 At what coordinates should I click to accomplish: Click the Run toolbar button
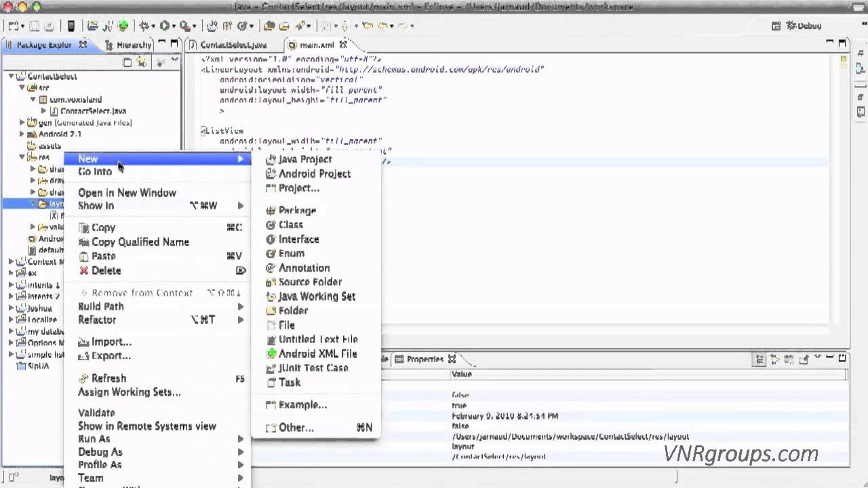165,26
